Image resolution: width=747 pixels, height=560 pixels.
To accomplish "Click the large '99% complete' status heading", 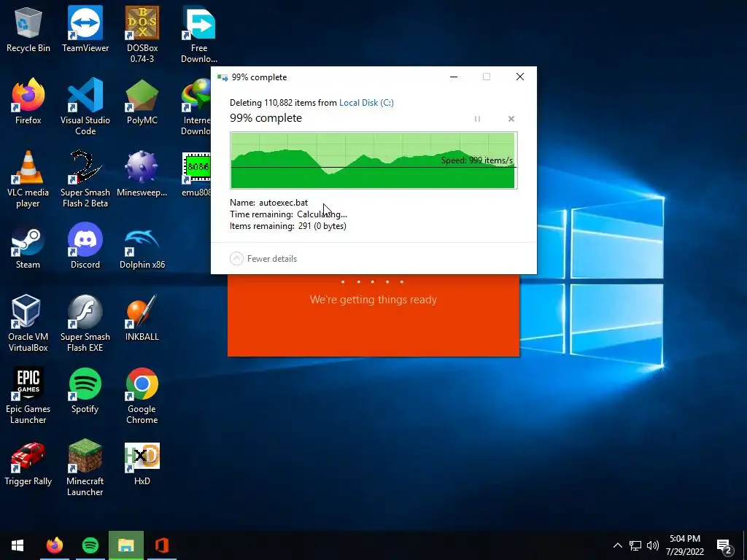I will point(266,118).
